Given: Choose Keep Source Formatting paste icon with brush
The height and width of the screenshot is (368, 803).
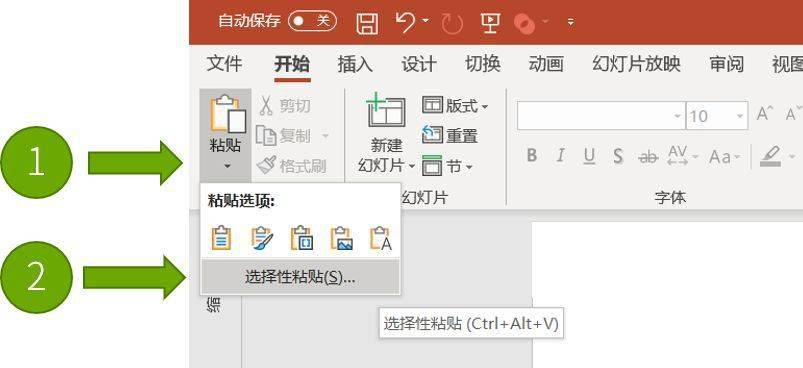Looking at the screenshot, I should (262, 239).
